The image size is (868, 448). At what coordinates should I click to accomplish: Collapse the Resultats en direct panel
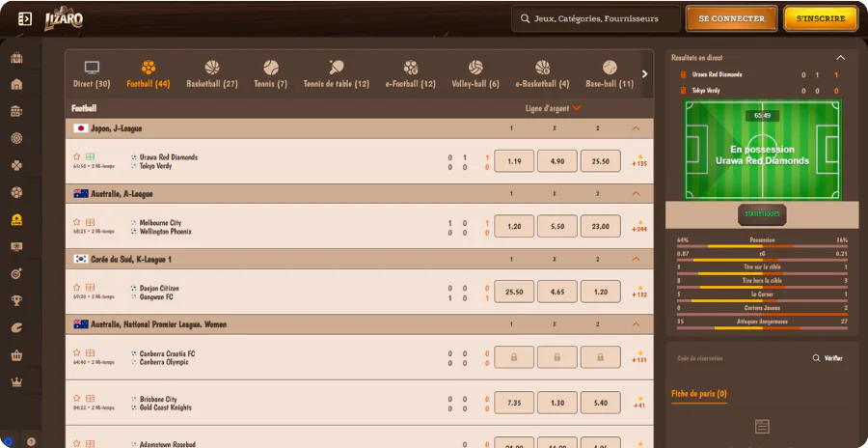pos(840,58)
